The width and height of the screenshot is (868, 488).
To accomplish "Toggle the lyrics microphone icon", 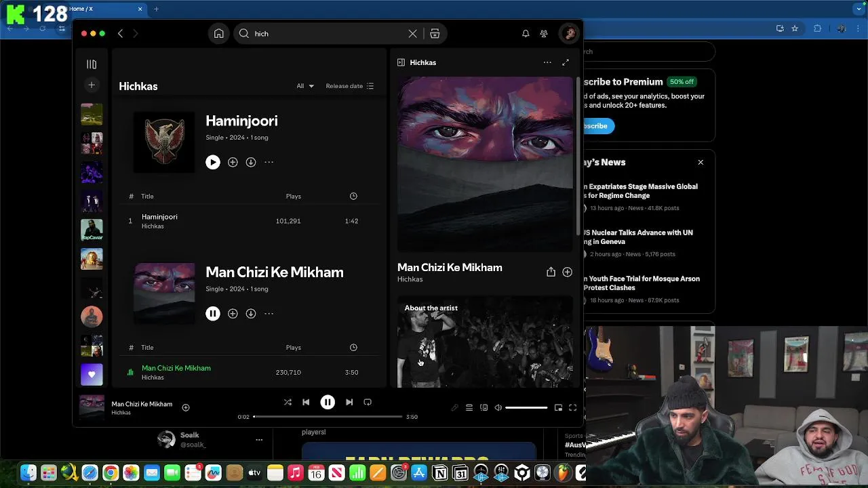I will (454, 407).
